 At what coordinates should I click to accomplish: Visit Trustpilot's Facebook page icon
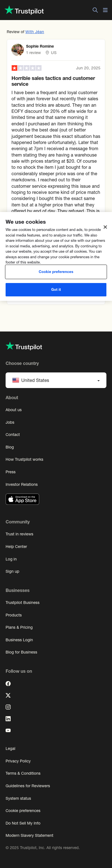coord(8,683)
